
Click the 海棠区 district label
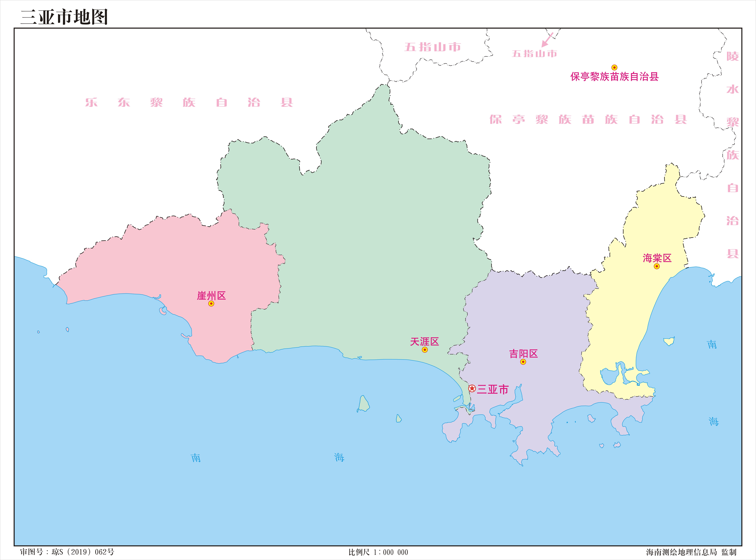pos(657,258)
